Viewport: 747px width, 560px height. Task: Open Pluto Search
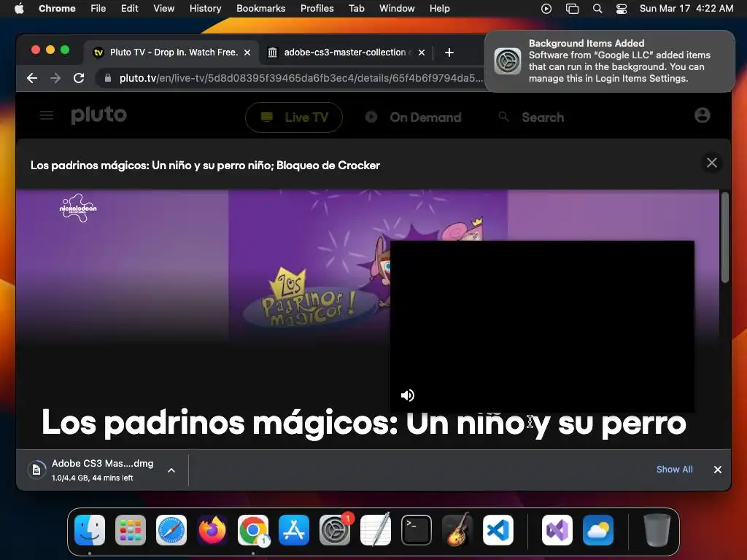[531, 117]
